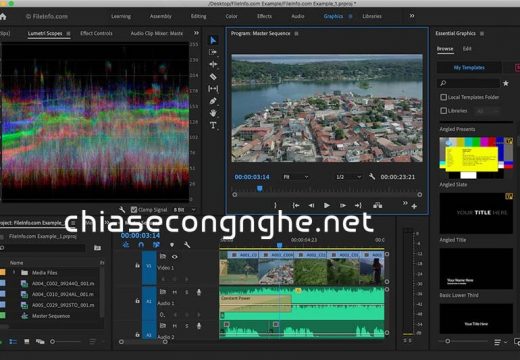Open Lumetri Scopes settings wrench
The height and width of the screenshot is (360, 520).
click(122, 210)
